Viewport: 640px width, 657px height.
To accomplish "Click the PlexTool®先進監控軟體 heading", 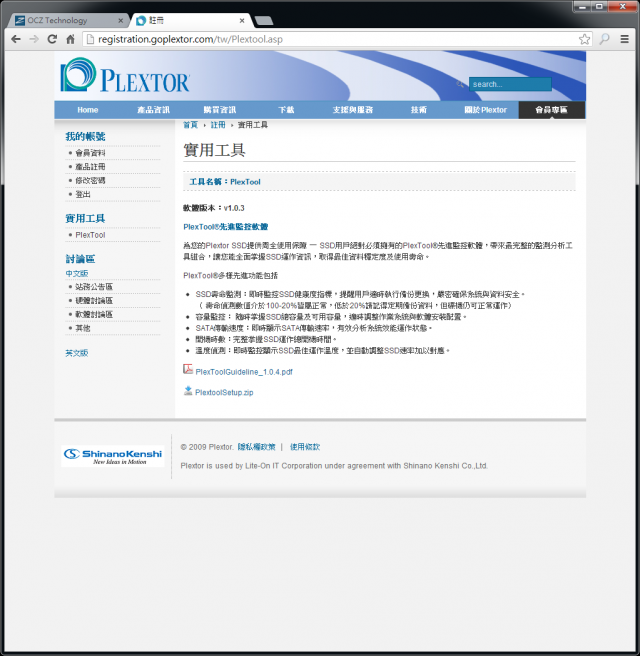I will (225, 227).
